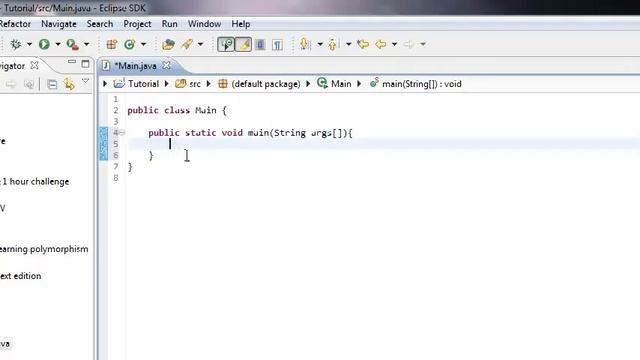Open the New Java Class dropdown arrow
Image resolution: width=640 pixels, height=360 pixels.
[143, 44]
